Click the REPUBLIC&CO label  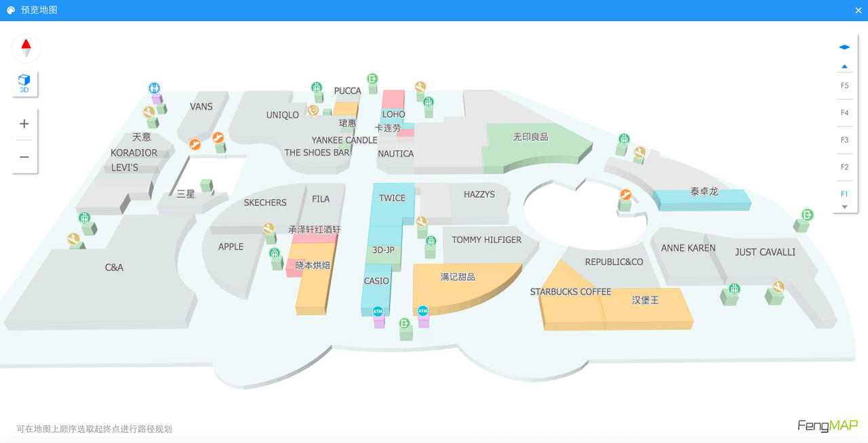[614, 262]
